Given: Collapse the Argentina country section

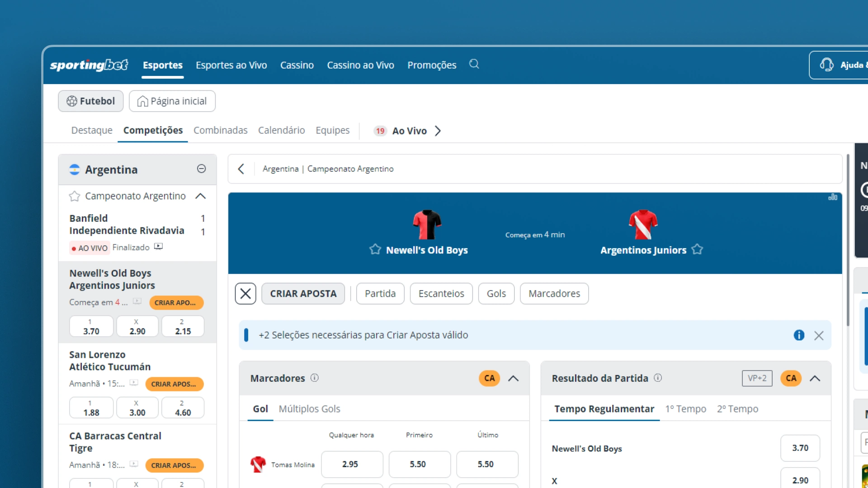Looking at the screenshot, I should tap(202, 169).
